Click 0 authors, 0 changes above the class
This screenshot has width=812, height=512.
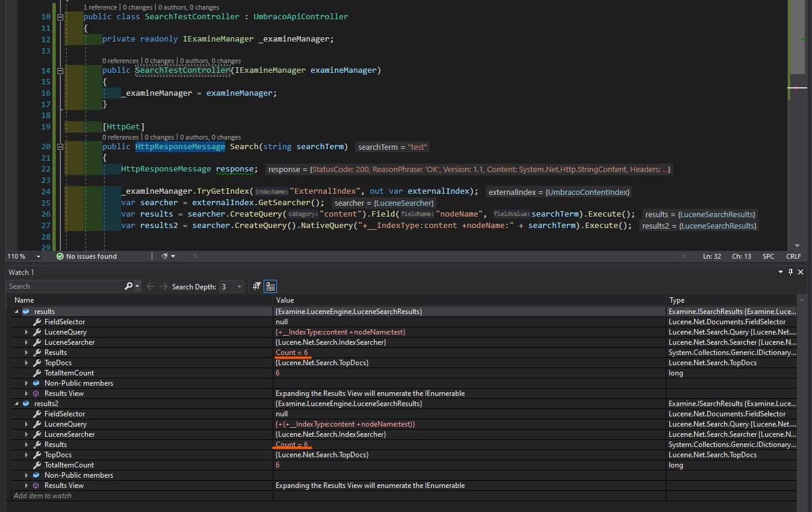189,7
